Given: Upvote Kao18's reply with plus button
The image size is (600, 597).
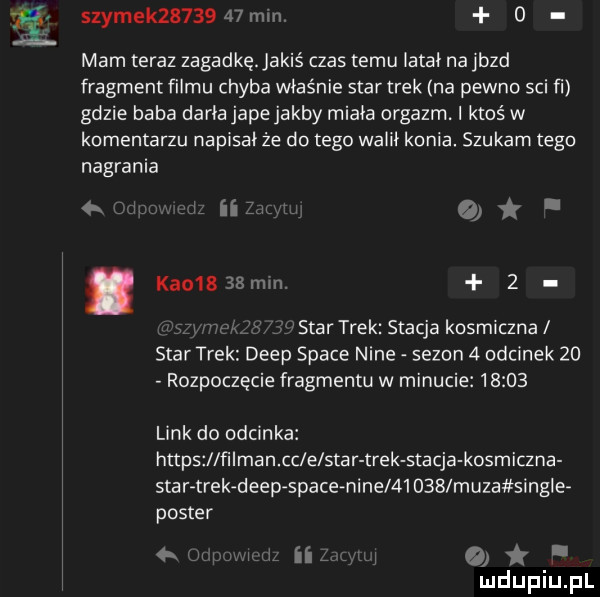Looking at the screenshot, I should 473,282.
